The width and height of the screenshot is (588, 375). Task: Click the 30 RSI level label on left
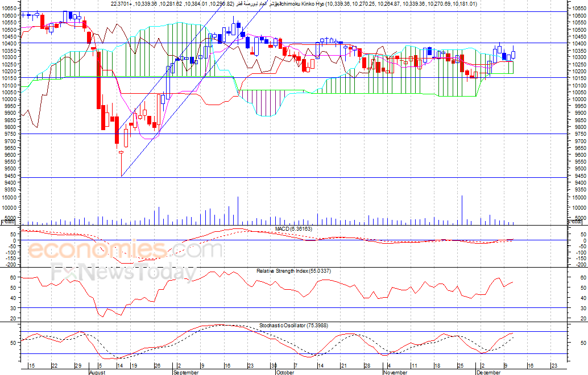pyautogui.click(x=10, y=307)
